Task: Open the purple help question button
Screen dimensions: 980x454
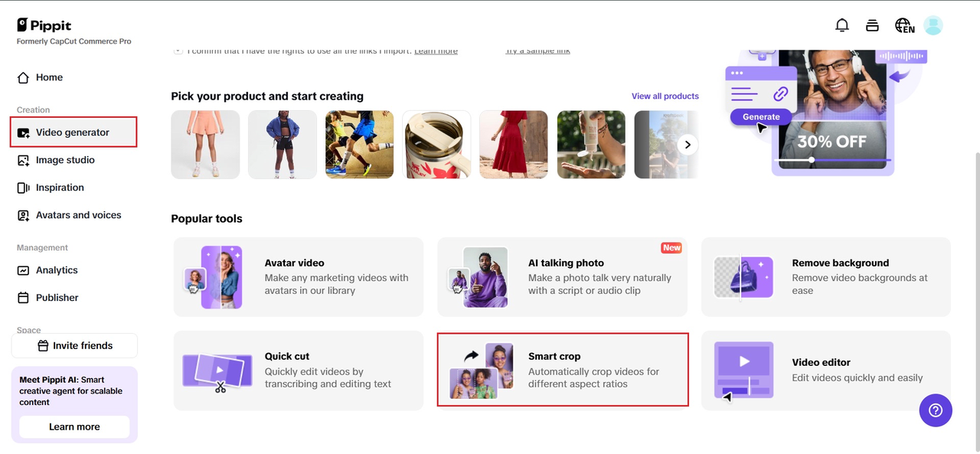Action: coord(936,410)
